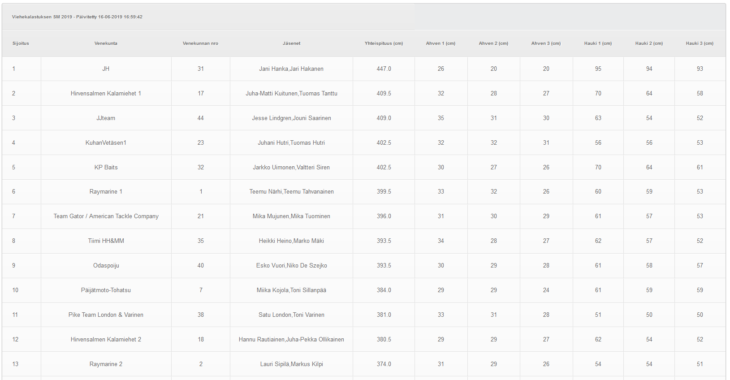Select the Raymarine 1 team cell
Viewport: 730px width, 380px height.
(x=106, y=191)
